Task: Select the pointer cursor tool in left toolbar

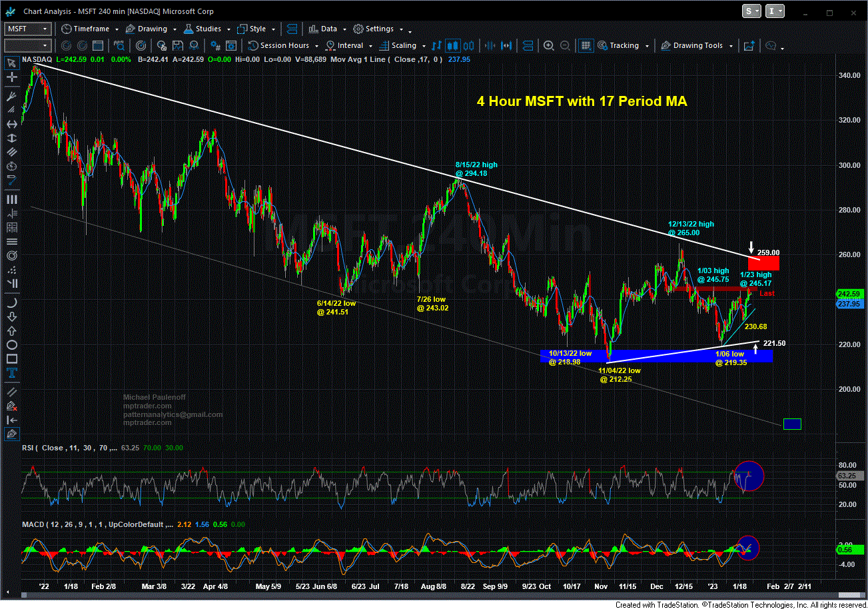Action: pos(11,63)
